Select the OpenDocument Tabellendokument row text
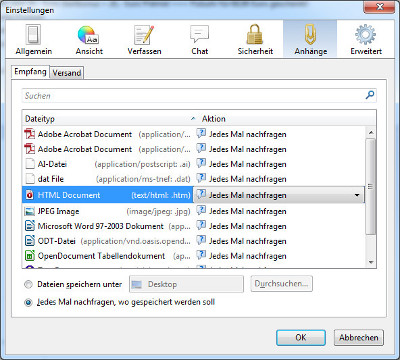The image size is (400, 360). [101, 256]
